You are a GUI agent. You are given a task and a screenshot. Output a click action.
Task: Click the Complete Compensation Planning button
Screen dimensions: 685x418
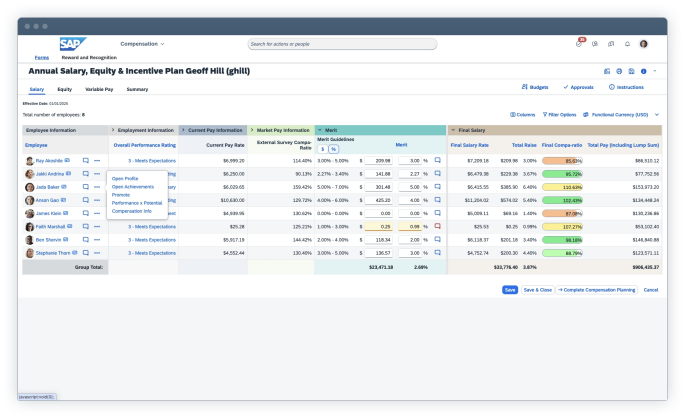(597, 289)
